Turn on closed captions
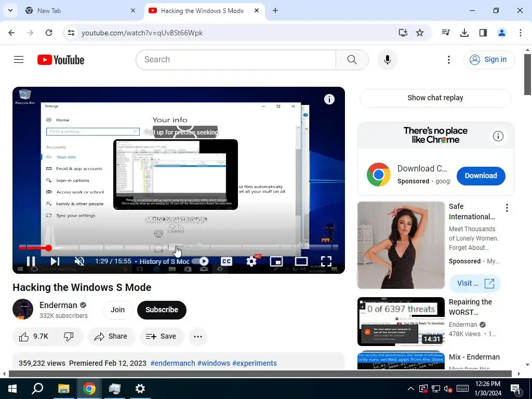Screen dimensions: 532x399 pyautogui.click(x=227, y=261)
